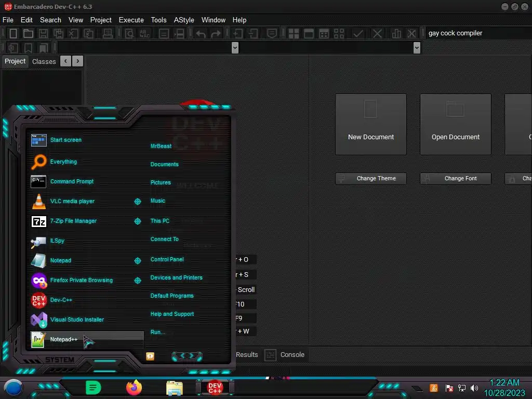Open first dropdown in second toolbar

(235, 48)
